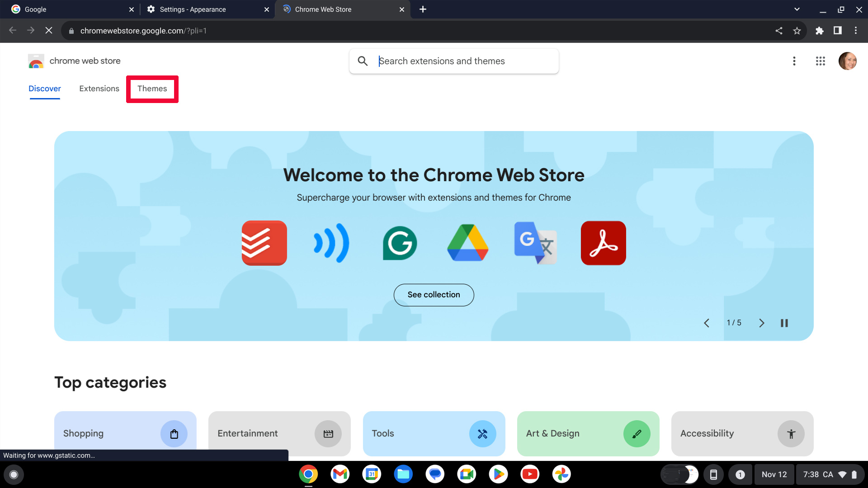
Task: Open the Accessibility category card
Action: pos(742,433)
